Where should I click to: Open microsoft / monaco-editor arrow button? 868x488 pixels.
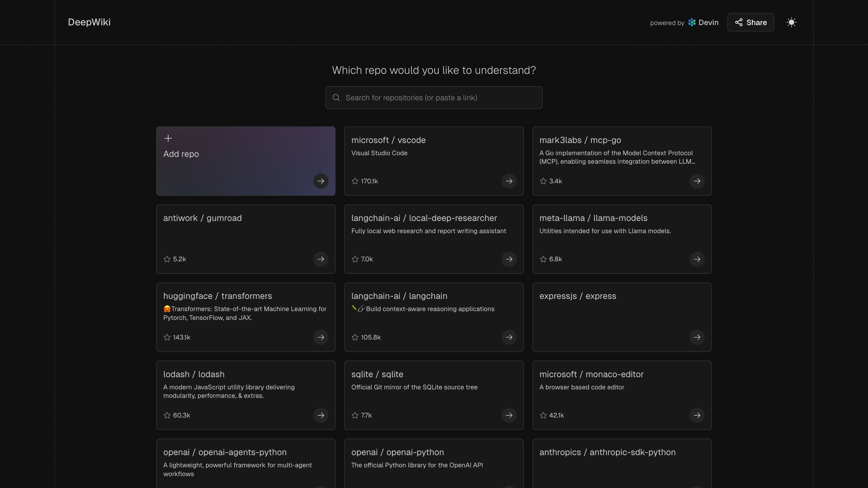697,415
